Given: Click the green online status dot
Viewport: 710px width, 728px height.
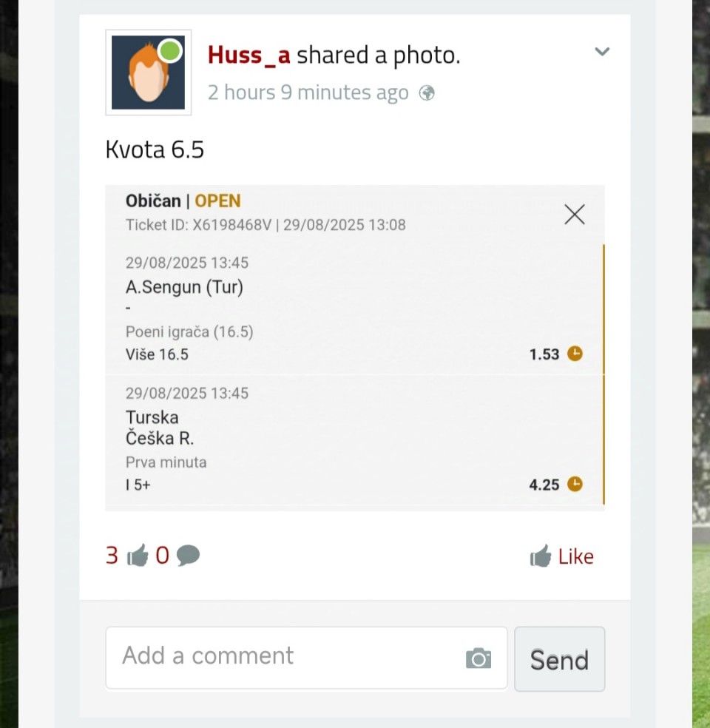Looking at the screenshot, I should tap(170, 50).
